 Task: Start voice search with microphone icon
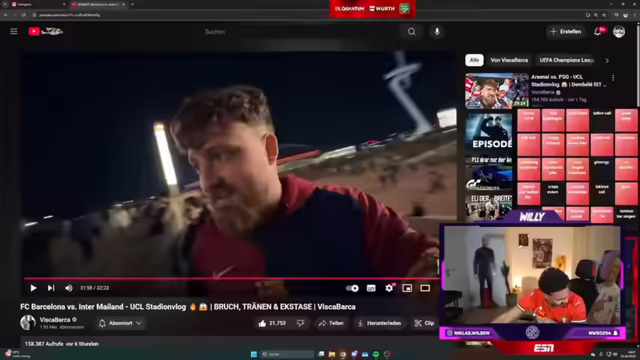(x=437, y=32)
